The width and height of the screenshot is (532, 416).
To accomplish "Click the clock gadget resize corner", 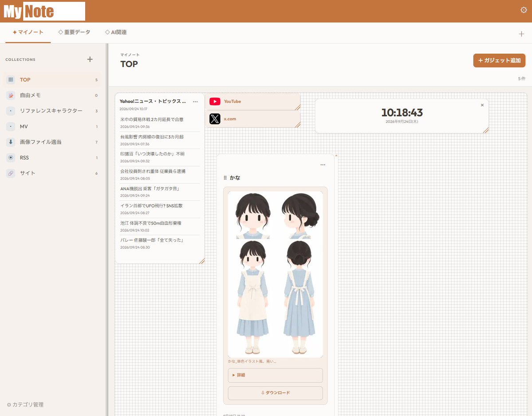I will click(486, 130).
